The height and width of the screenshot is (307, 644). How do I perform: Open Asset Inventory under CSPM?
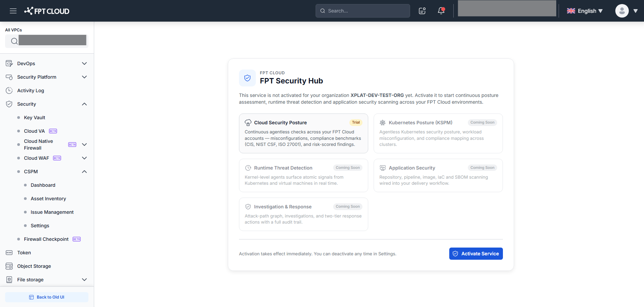pyautogui.click(x=48, y=199)
